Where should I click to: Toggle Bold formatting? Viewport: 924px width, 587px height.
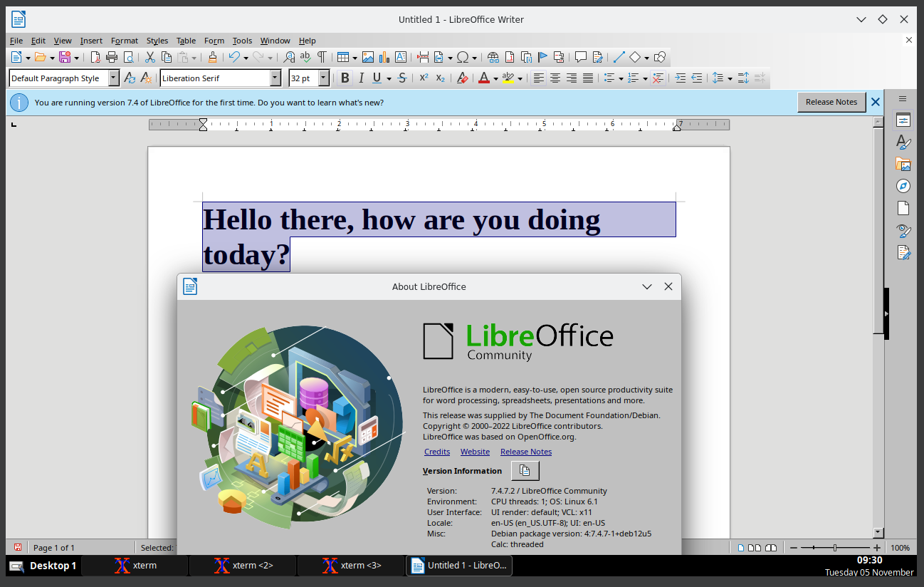point(345,78)
